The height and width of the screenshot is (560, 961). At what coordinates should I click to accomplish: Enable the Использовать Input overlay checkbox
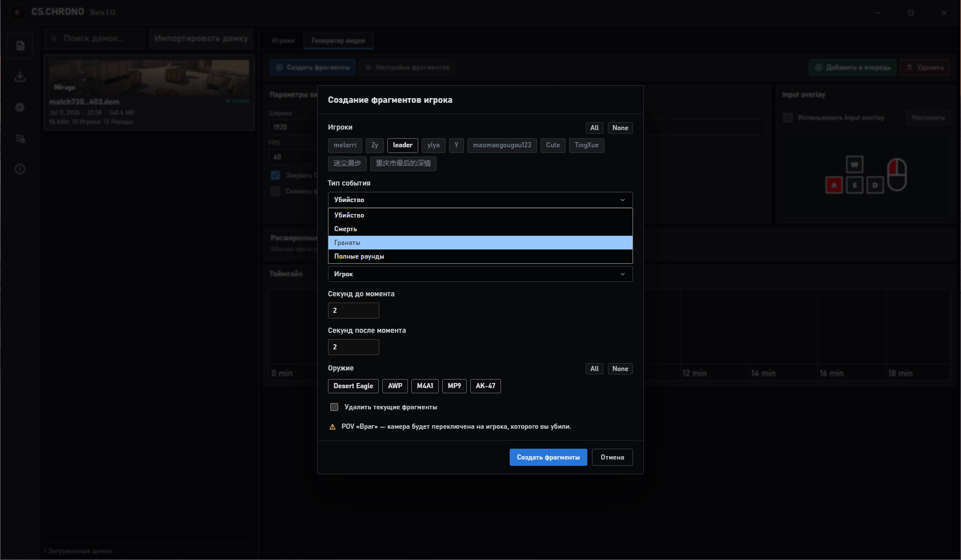coord(788,118)
